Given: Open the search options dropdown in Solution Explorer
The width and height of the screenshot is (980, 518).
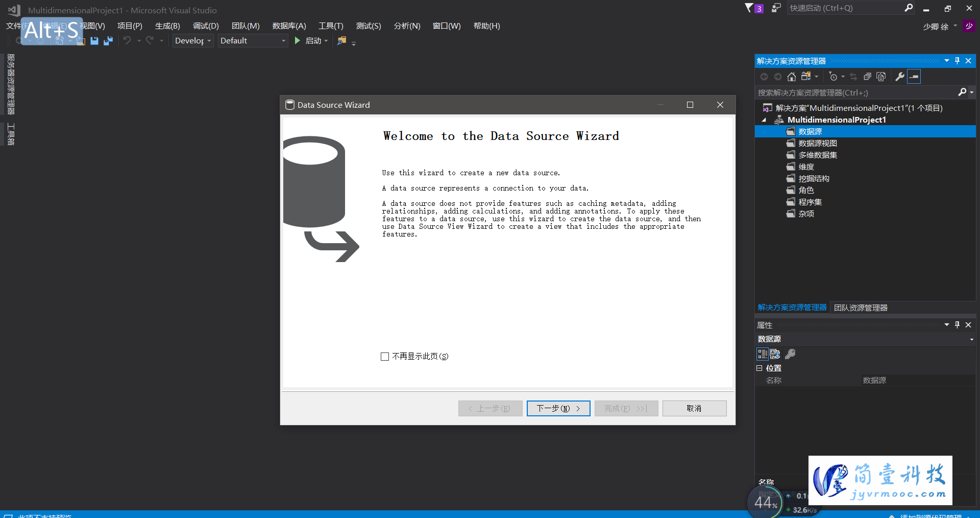Looking at the screenshot, I should click(971, 92).
